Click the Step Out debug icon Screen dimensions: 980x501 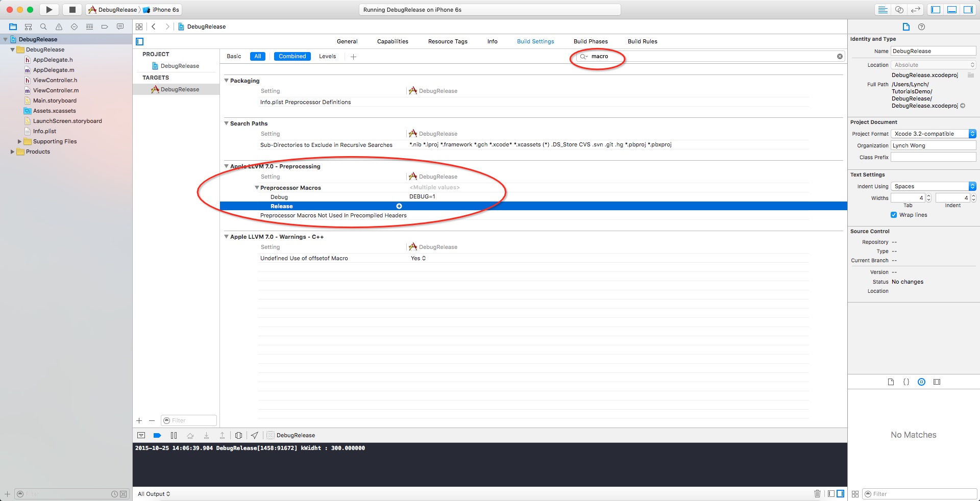tap(222, 435)
